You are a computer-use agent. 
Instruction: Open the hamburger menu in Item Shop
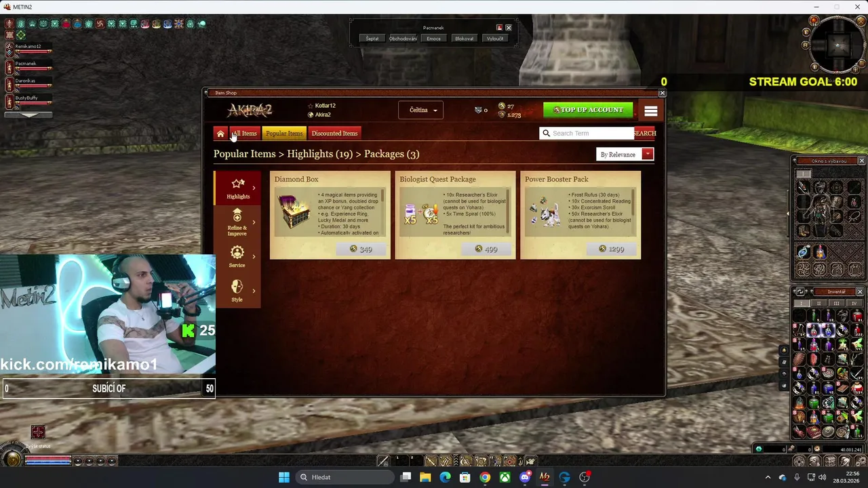651,111
